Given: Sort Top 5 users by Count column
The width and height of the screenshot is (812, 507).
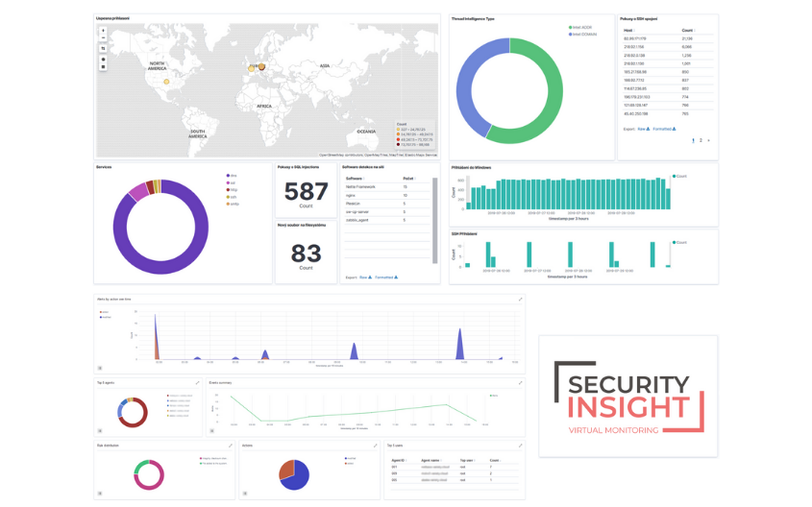Looking at the screenshot, I should click(x=495, y=460).
